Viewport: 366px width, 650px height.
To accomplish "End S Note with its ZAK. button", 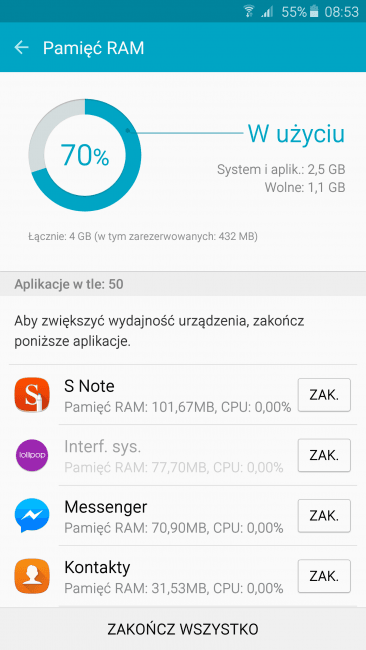I will [324, 395].
